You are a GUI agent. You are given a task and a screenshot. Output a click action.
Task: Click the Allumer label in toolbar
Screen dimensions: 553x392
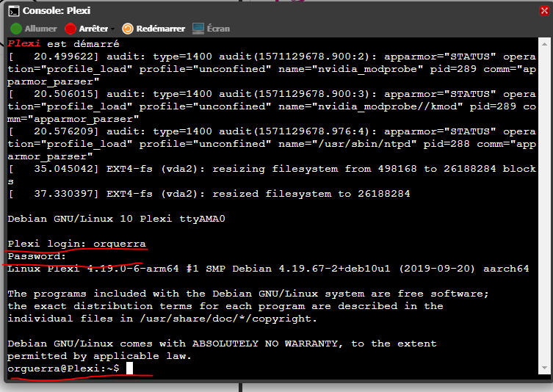click(x=40, y=29)
